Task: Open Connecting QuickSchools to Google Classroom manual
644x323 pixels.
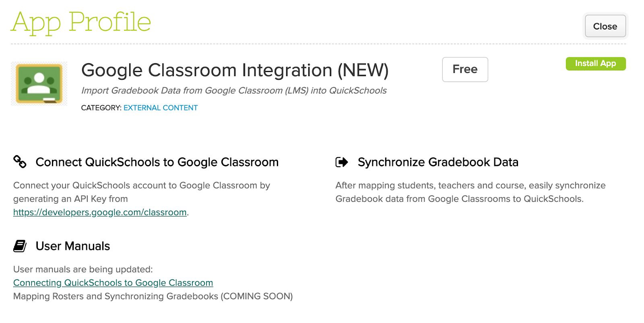Action: [x=113, y=283]
